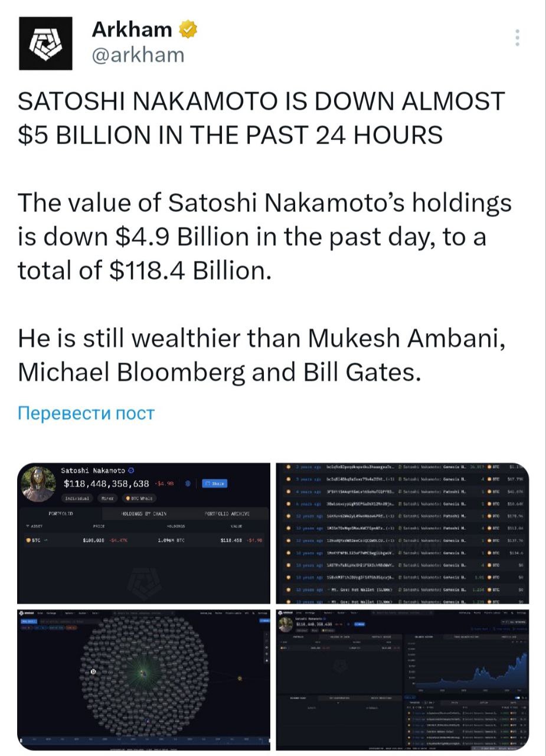Viewport: 546px width, 756px height.
Task: Click the @arkham handle
Action: 138,55
